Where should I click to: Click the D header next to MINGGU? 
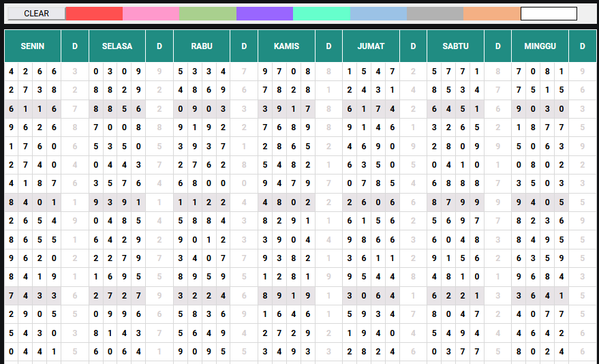[582, 46]
